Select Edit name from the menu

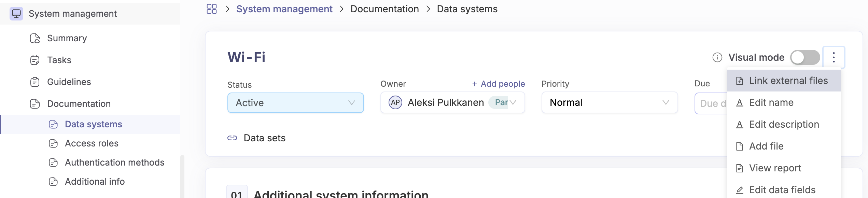pyautogui.click(x=784, y=102)
